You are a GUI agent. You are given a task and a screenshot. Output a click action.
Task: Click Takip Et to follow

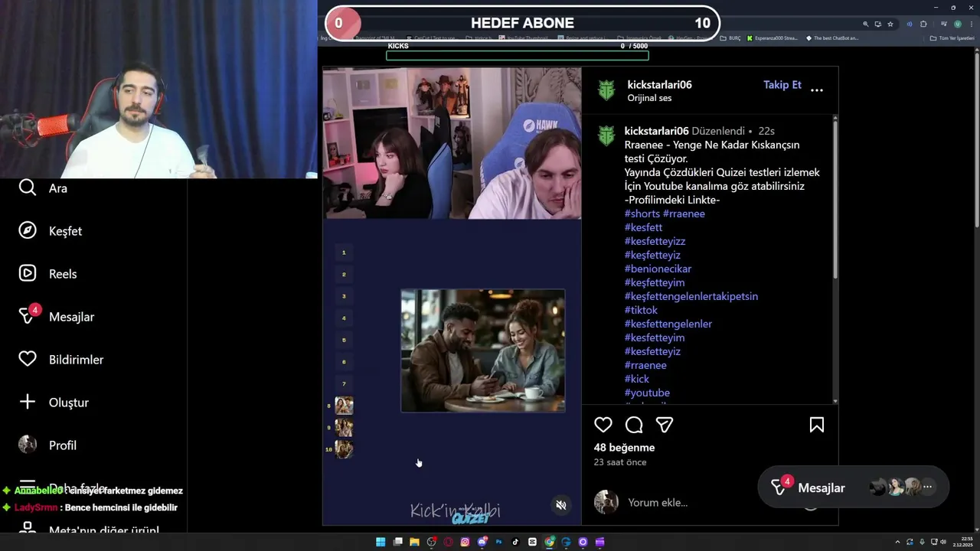[x=782, y=85]
